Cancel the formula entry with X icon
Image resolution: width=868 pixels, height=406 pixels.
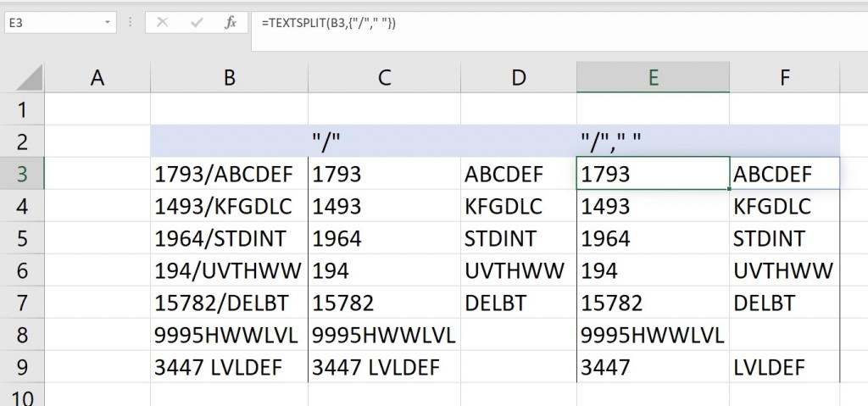(162, 23)
